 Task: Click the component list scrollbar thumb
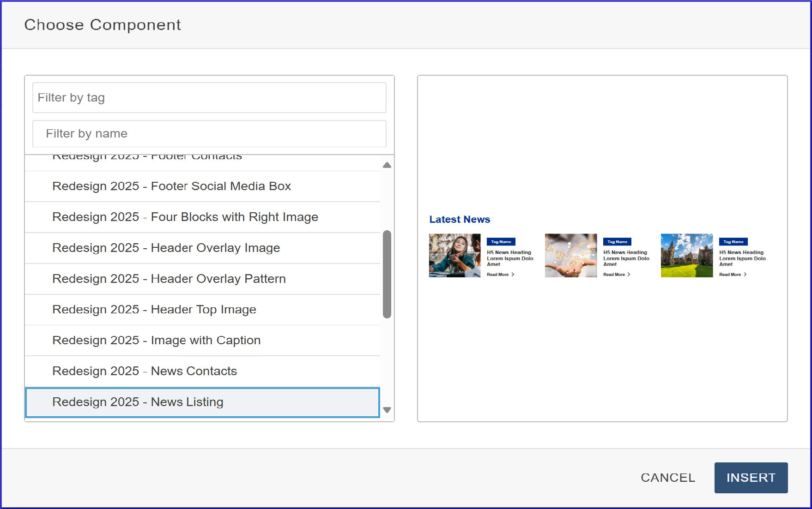387,274
